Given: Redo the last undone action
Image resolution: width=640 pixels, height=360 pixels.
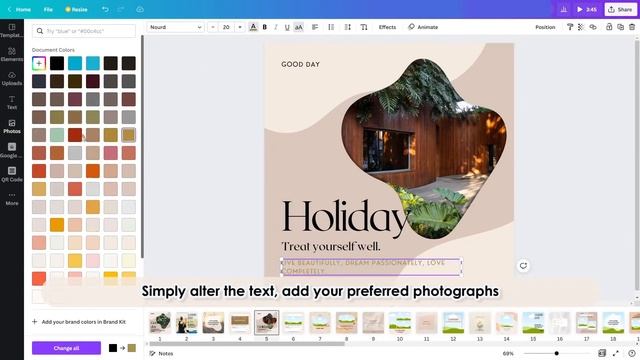Looking at the screenshot, I should (121, 9).
